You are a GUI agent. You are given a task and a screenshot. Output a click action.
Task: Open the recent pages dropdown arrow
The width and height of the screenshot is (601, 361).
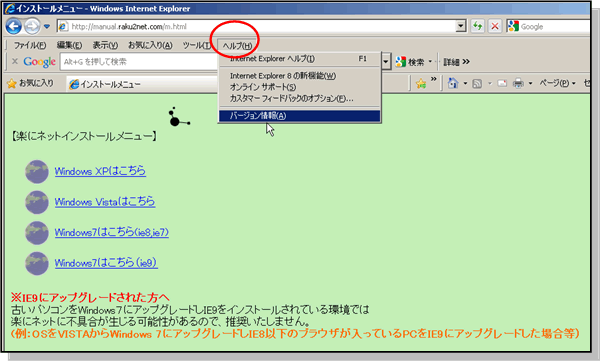[x=47, y=26]
